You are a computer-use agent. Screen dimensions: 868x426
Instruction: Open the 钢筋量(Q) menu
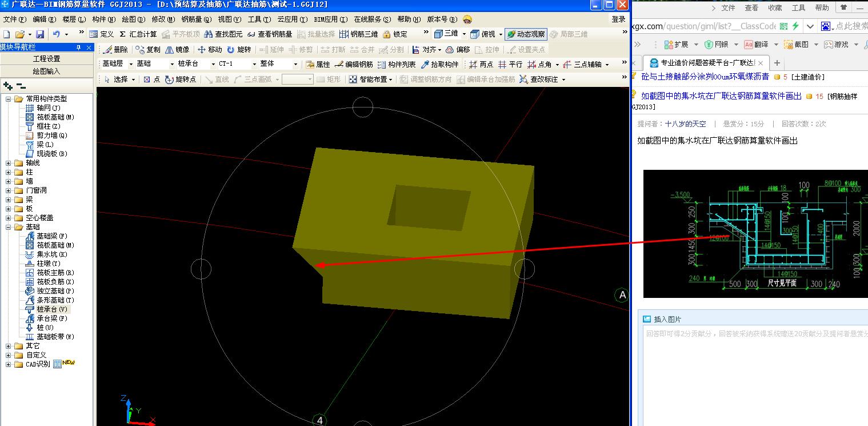[197, 19]
